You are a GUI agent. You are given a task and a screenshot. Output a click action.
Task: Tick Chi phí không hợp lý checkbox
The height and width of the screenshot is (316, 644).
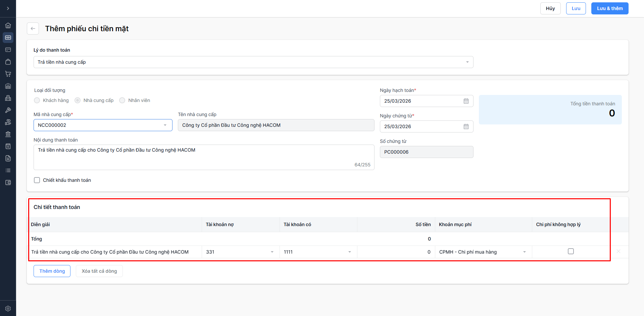(571, 251)
